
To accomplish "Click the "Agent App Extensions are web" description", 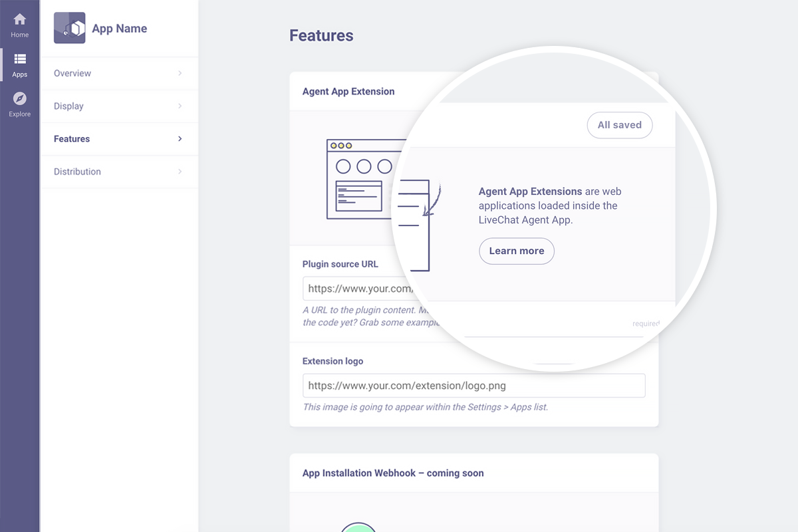I will [550, 205].
